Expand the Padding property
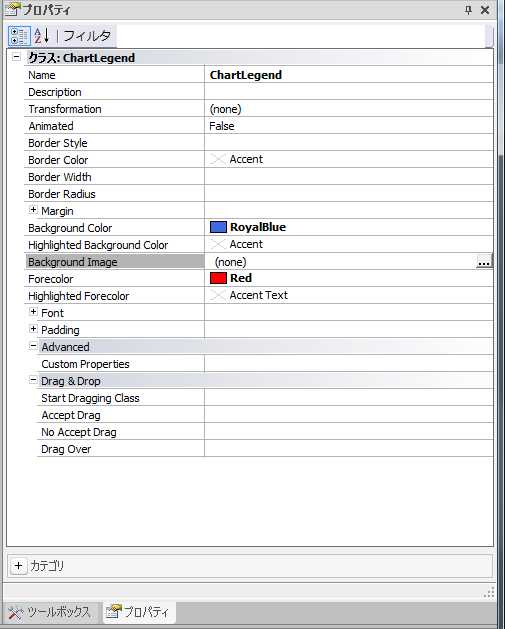Image resolution: width=505 pixels, height=629 pixels. pos(33,329)
